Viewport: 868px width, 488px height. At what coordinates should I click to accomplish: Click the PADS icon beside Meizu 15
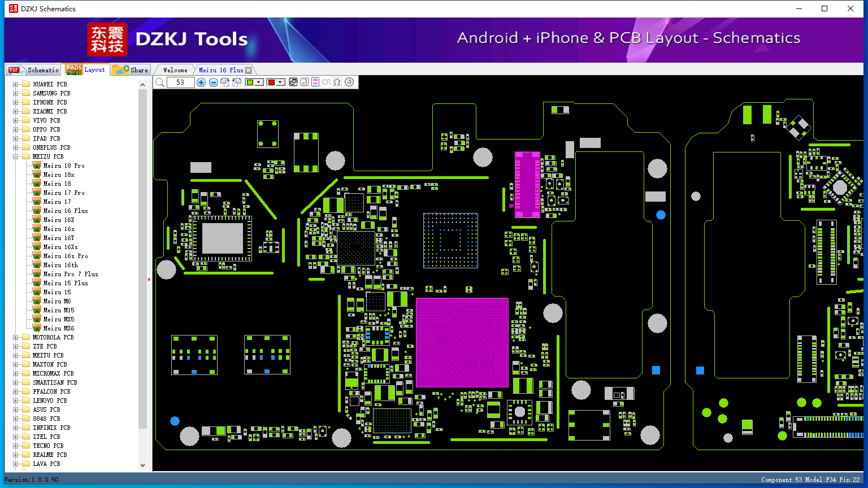37,292
